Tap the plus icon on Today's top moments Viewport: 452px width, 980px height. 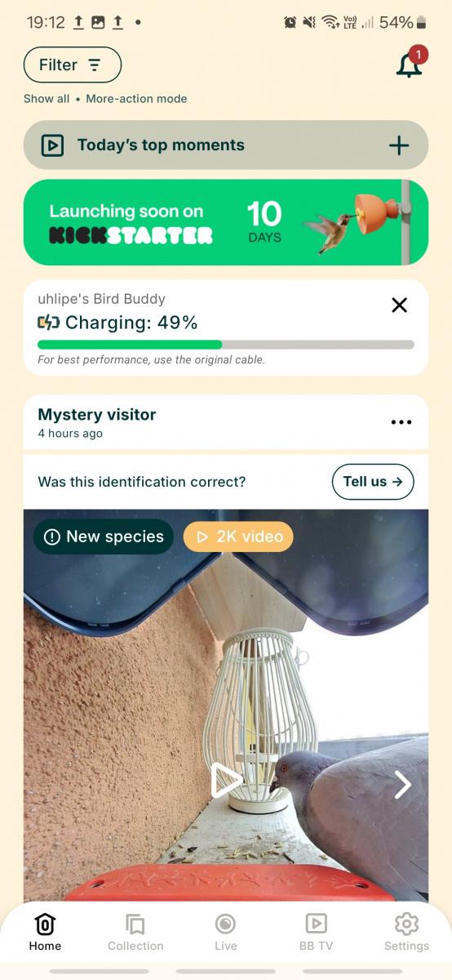pyautogui.click(x=399, y=145)
